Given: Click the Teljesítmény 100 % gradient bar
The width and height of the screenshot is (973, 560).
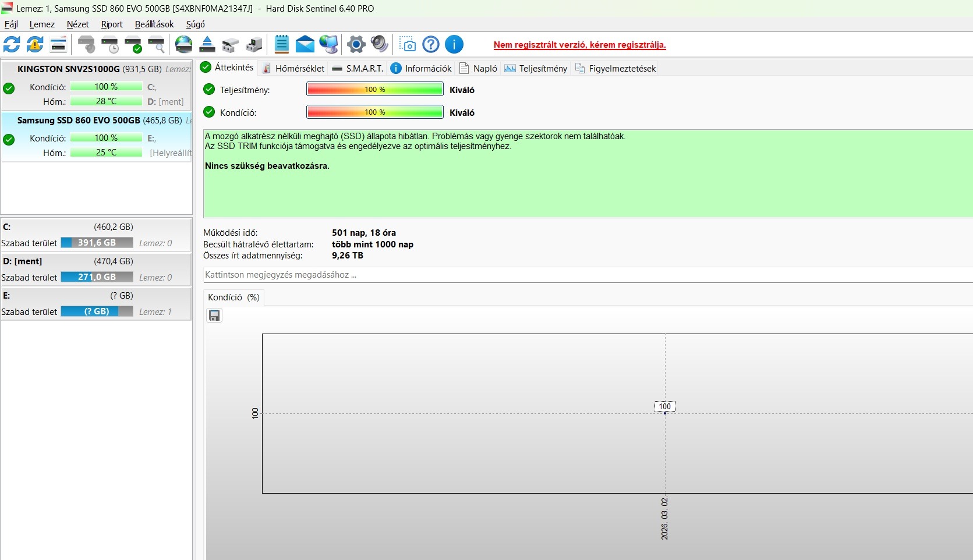Looking at the screenshot, I should (x=375, y=89).
